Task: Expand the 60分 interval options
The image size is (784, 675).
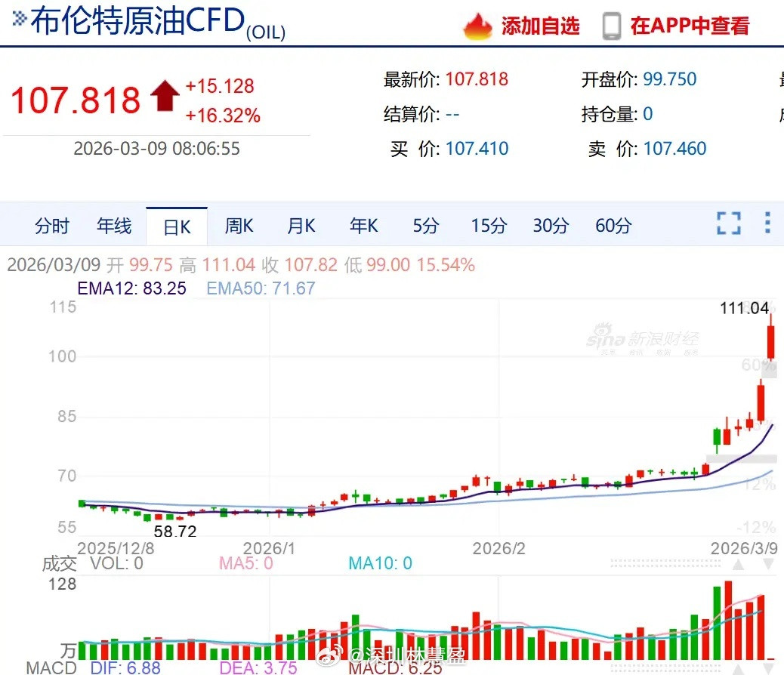Action: click(612, 225)
